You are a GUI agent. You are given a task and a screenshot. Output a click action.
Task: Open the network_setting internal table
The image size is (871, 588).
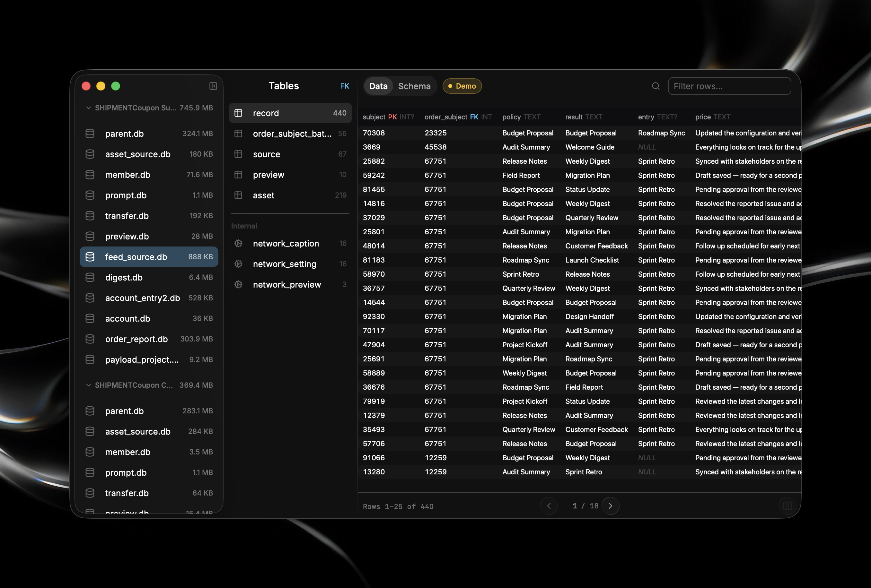pyautogui.click(x=290, y=264)
